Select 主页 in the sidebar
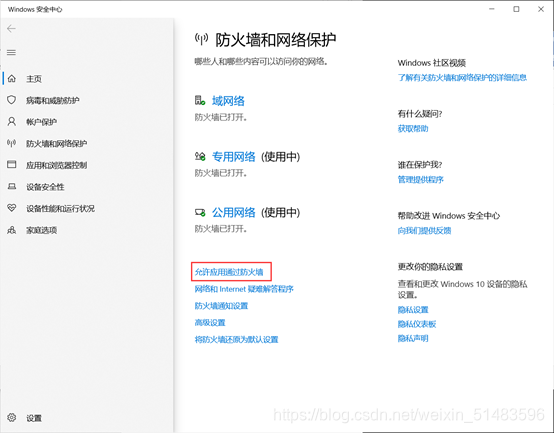 [x=34, y=79]
